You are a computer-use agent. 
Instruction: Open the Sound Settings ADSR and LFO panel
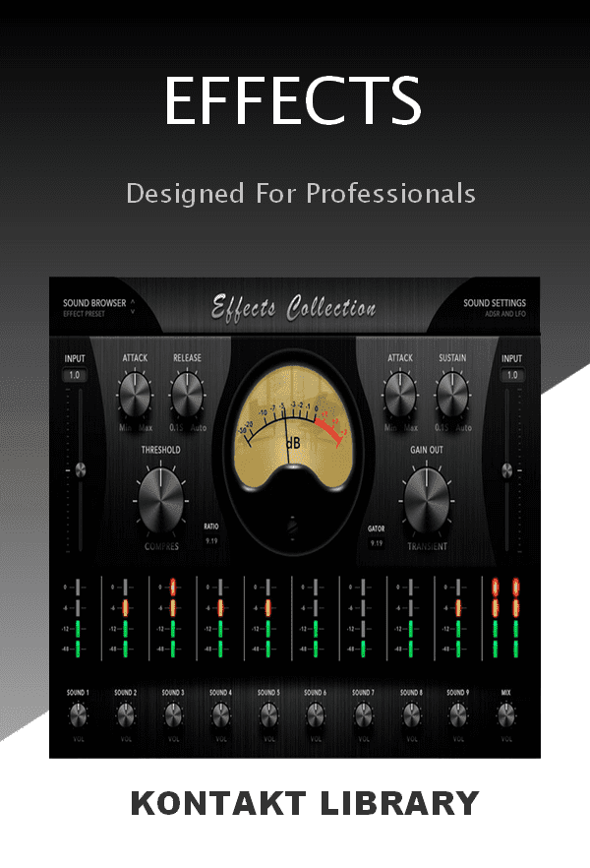[495, 308]
